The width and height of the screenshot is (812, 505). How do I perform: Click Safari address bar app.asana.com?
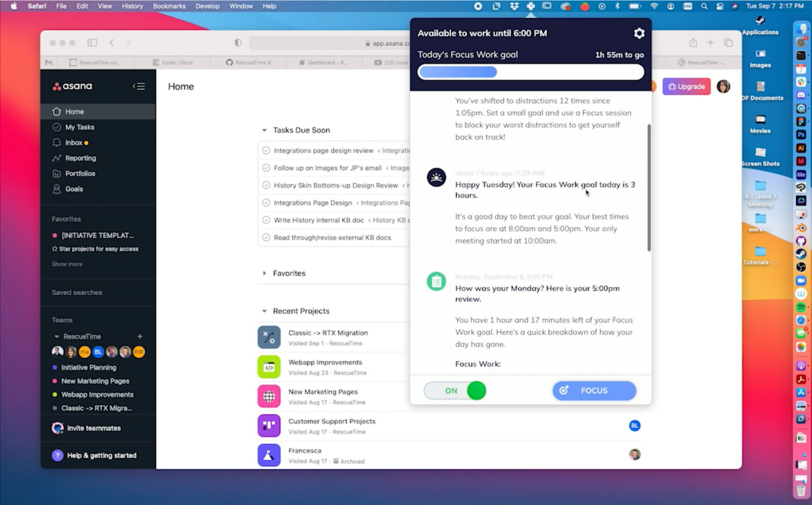click(330, 43)
